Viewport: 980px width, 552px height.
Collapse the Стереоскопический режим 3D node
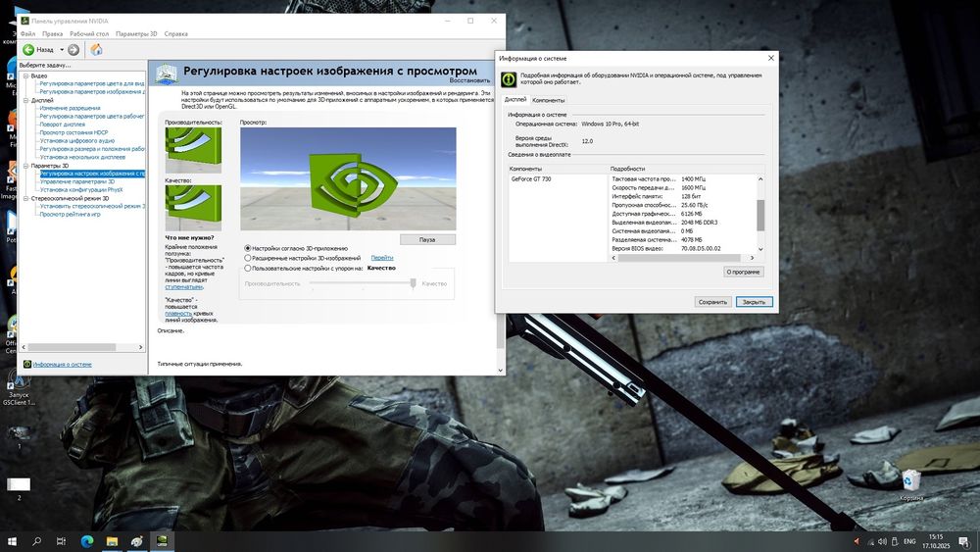tap(26, 198)
